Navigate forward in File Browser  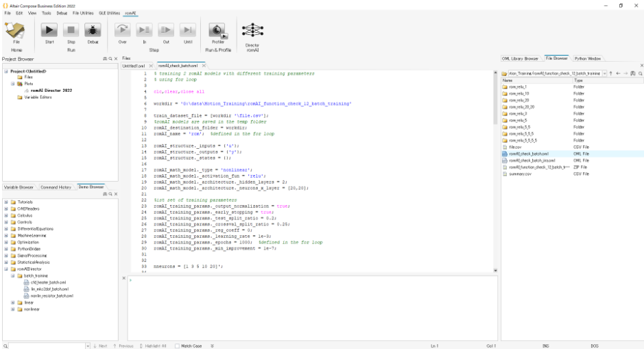click(x=625, y=73)
